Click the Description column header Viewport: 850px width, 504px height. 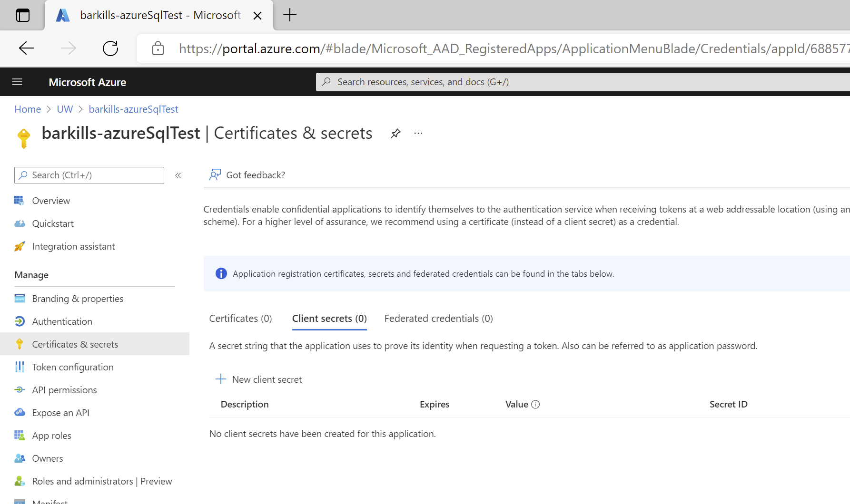click(x=245, y=404)
